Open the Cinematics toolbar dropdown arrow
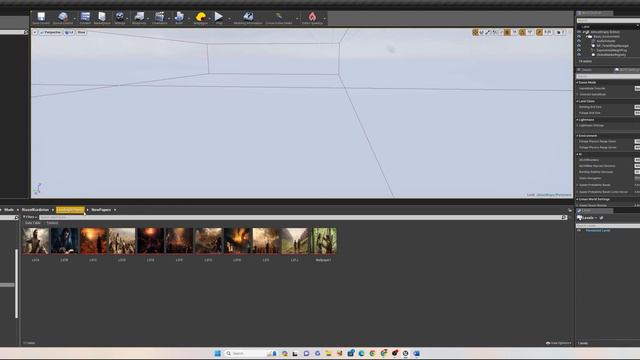640x360 pixels. [169, 18]
